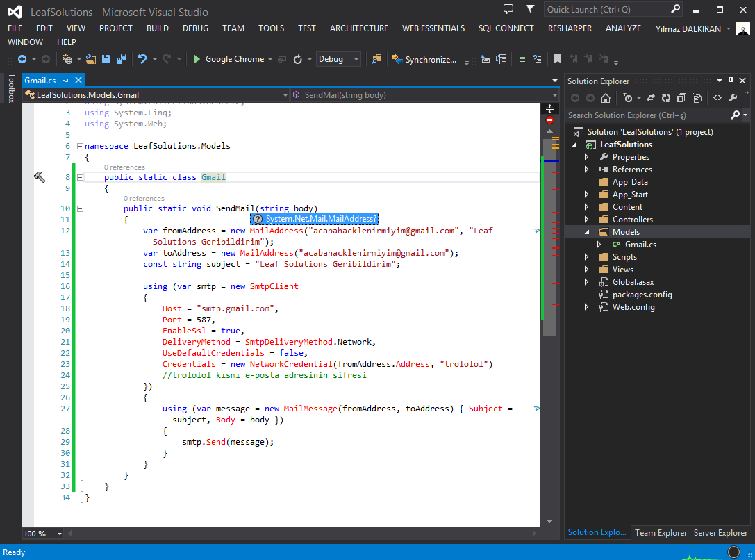Open the Pending Changes Filter clock icon

click(x=628, y=98)
